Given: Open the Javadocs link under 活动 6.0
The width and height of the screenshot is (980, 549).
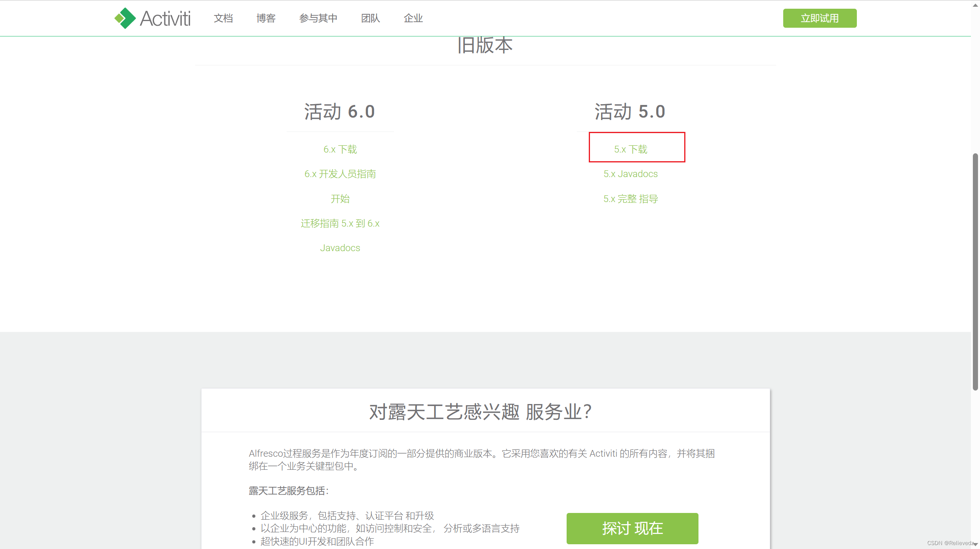Looking at the screenshot, I should pyautogui.click(x=340, y=248).
